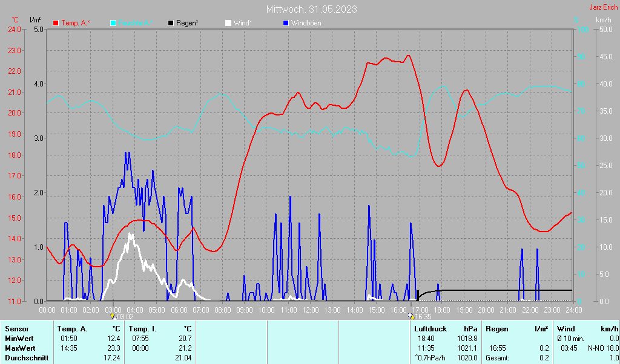Click the Sensor row header
Screen dimensions: 620x364
coord(16,329)
